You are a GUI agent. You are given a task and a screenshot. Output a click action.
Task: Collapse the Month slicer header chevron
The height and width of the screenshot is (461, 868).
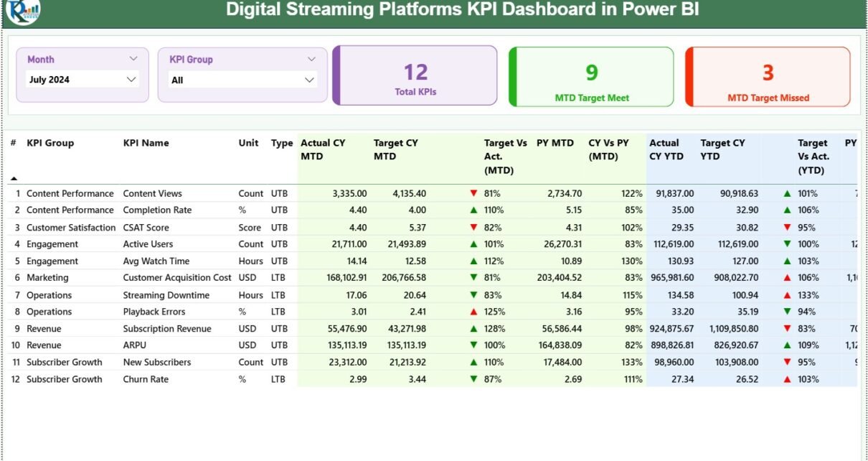(x=133, y=59)
